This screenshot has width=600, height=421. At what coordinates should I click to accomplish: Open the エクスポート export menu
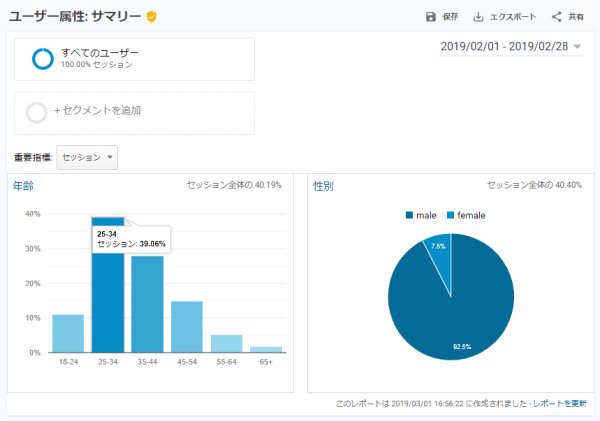tap(505, 17)
